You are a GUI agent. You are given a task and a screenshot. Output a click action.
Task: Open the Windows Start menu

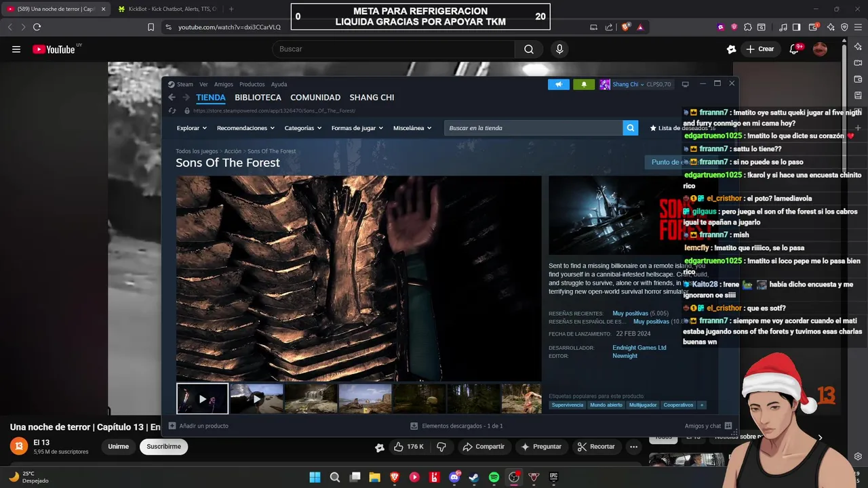point(315,477)
